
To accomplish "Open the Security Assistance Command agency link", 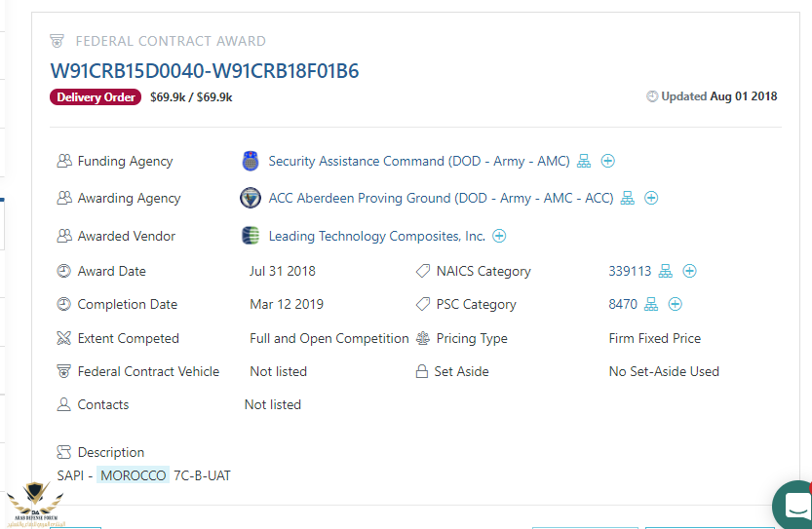I will click(x=419, y=161).
